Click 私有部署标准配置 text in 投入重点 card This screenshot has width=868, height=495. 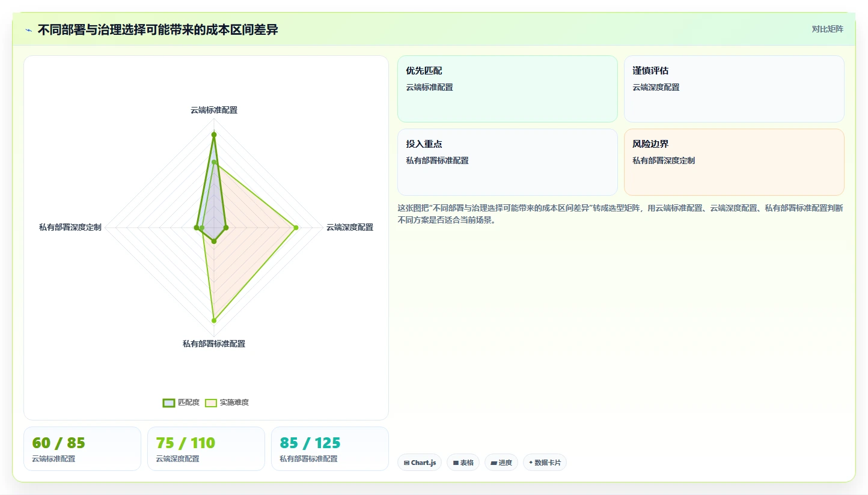pos(437,160)
